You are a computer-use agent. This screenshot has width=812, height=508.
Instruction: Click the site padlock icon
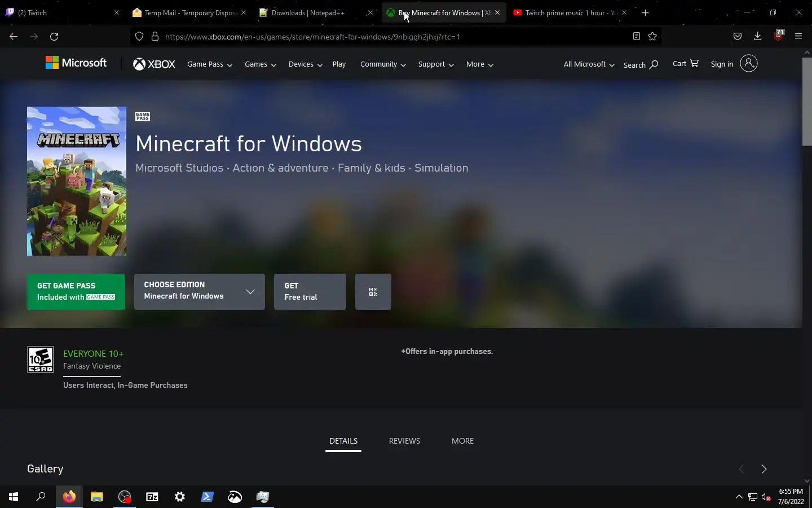155,37
